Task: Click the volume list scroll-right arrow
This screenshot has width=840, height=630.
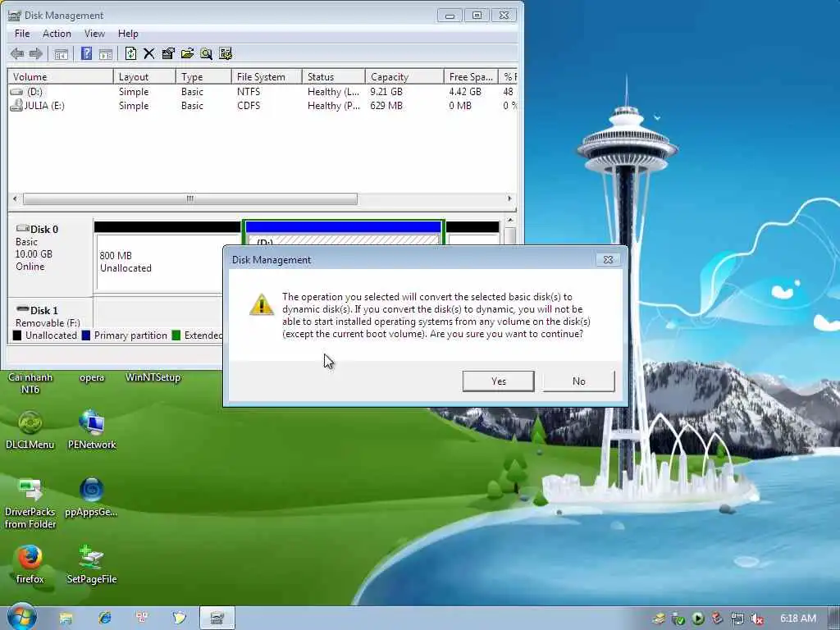Action: tap(509, 199)
